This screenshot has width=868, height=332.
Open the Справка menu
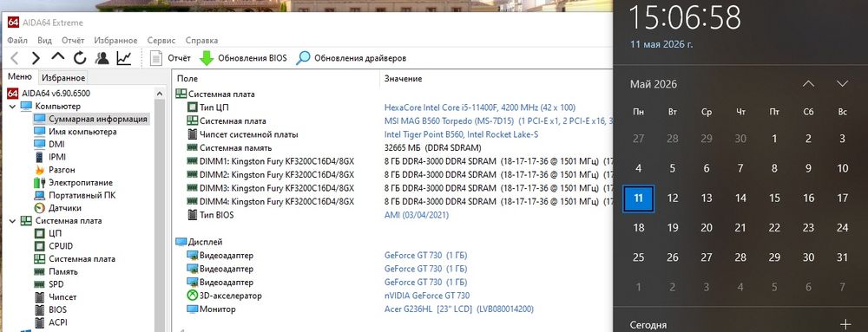[x=201, y=41]
